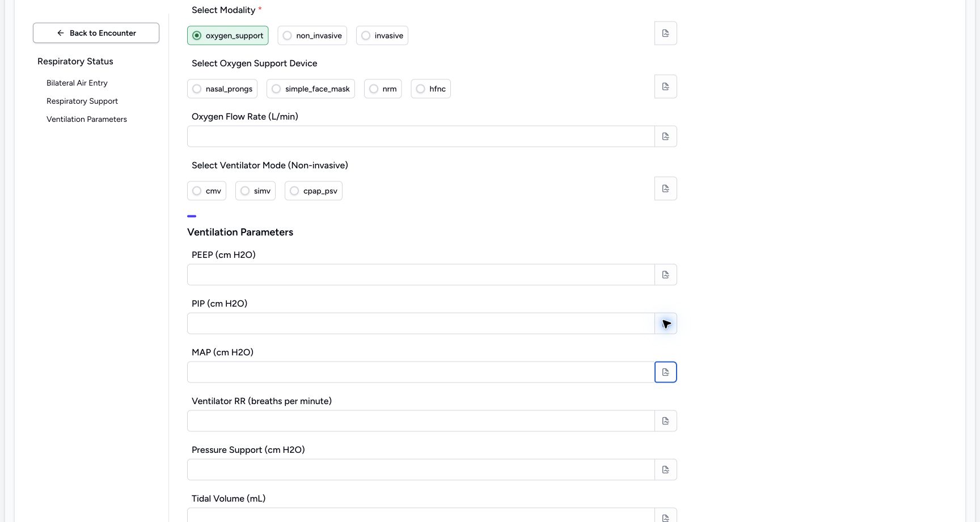
Task: Select the oxygen_support modality
Action: pyautogui.click(x=228, y=36)
